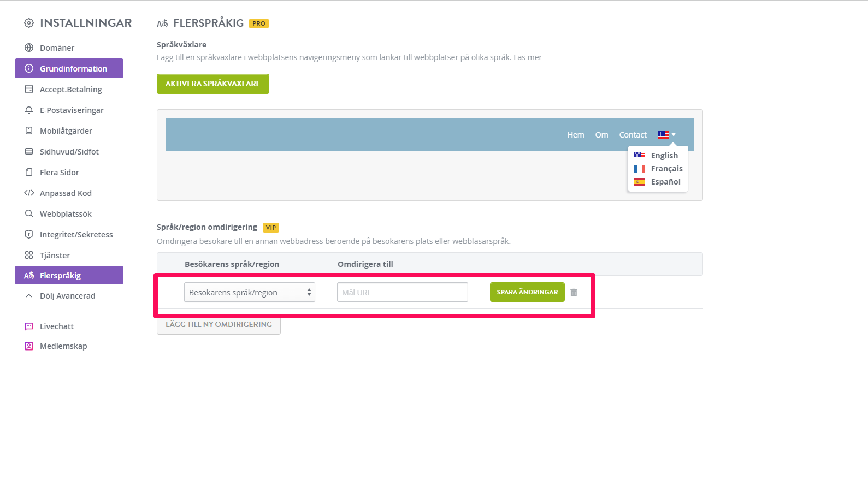Click Om in the preview navbar

[x=601, y=135]
